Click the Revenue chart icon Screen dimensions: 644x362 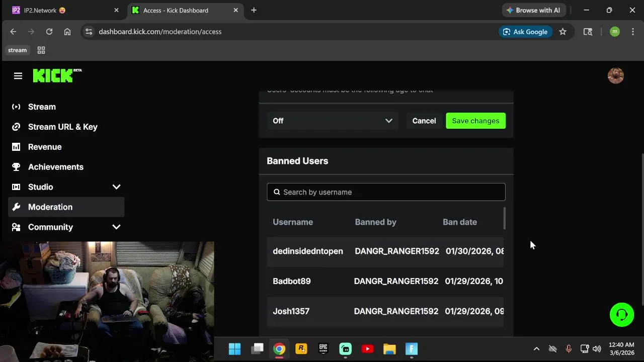tap(16, 147)
